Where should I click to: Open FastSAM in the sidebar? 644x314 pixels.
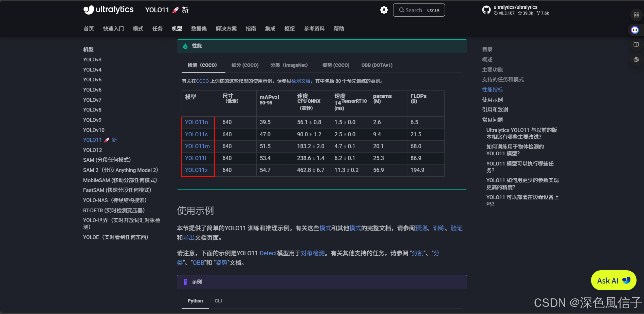[117, 190]
